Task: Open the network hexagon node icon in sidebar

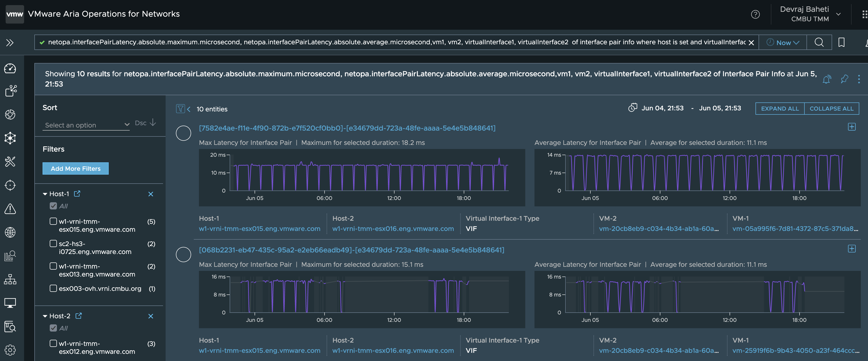Action: 10,138
